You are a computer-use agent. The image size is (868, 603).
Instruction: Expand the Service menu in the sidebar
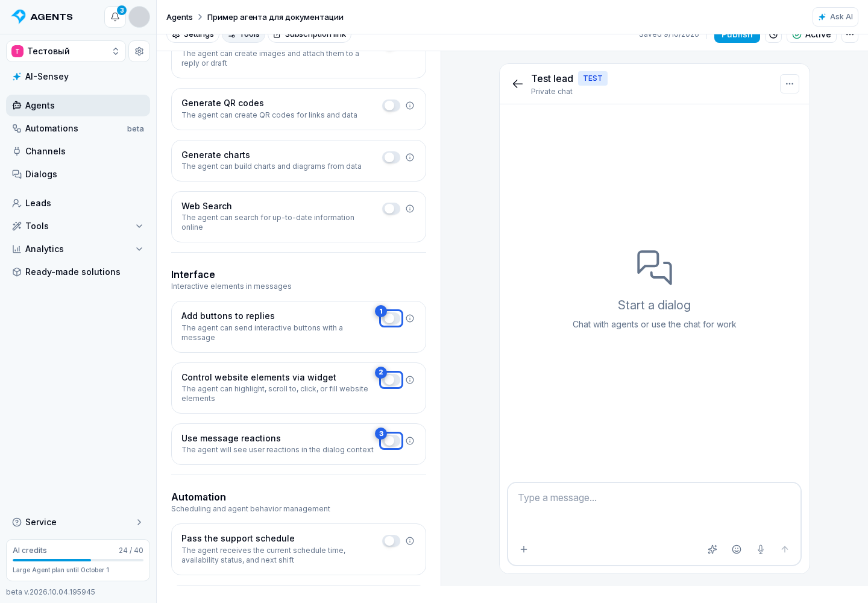click(78, 522)
